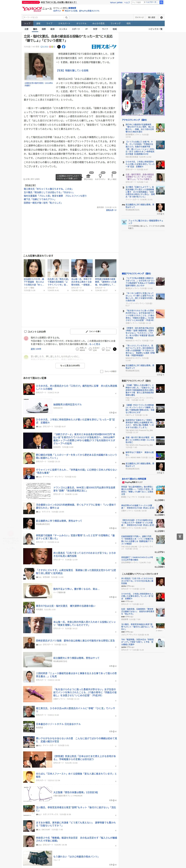This screenshot has height=868, width=186.
Task: Click the わかりやすい reaction icon
Action: (100, 176)
